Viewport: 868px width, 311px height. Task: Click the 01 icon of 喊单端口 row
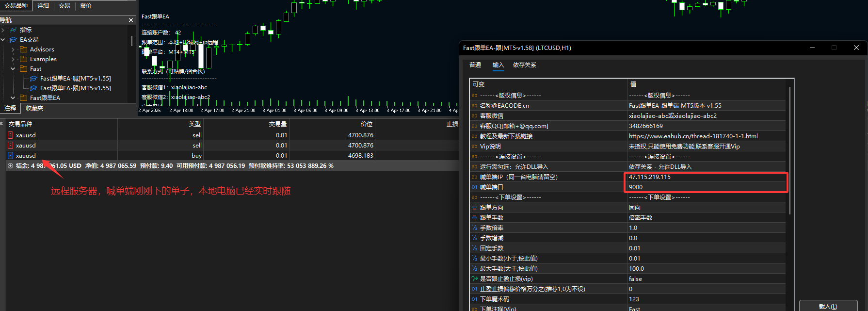pyautogui.click(x=475, y=187)
